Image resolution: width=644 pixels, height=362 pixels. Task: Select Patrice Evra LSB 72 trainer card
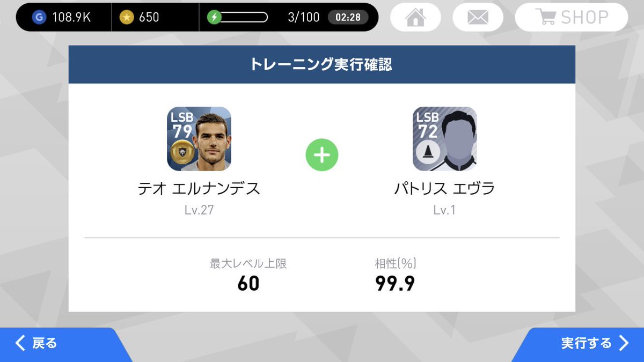pyautogui.click(x=444, y=139)
